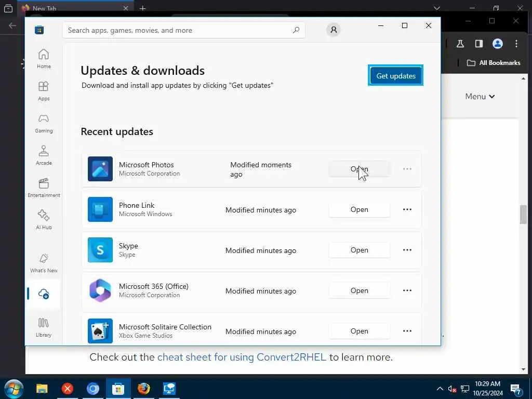Go back with the browser back arrow
The height and width of the screenshot is (399, 532).
[x=12, y=25]
